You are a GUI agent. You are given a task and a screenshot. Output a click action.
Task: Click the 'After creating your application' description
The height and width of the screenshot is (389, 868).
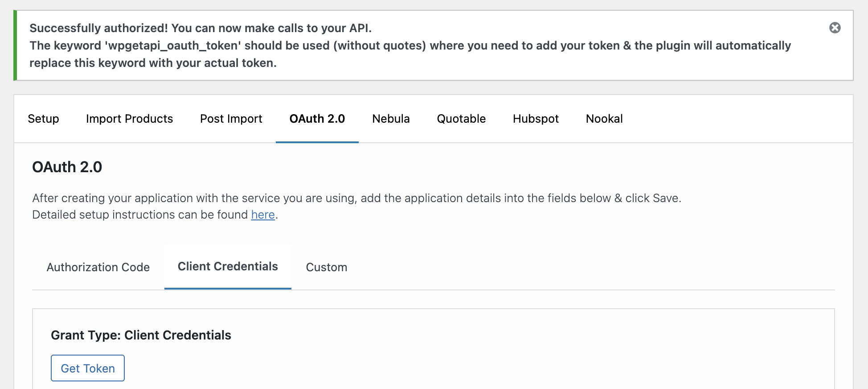[356, 198]
